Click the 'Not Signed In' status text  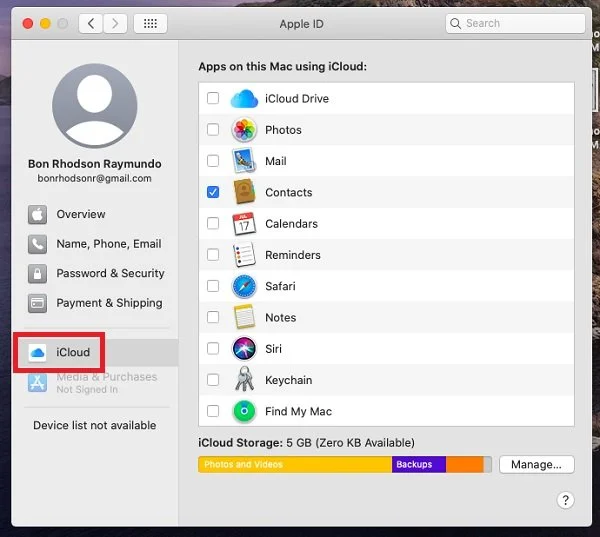coord(87,390)
